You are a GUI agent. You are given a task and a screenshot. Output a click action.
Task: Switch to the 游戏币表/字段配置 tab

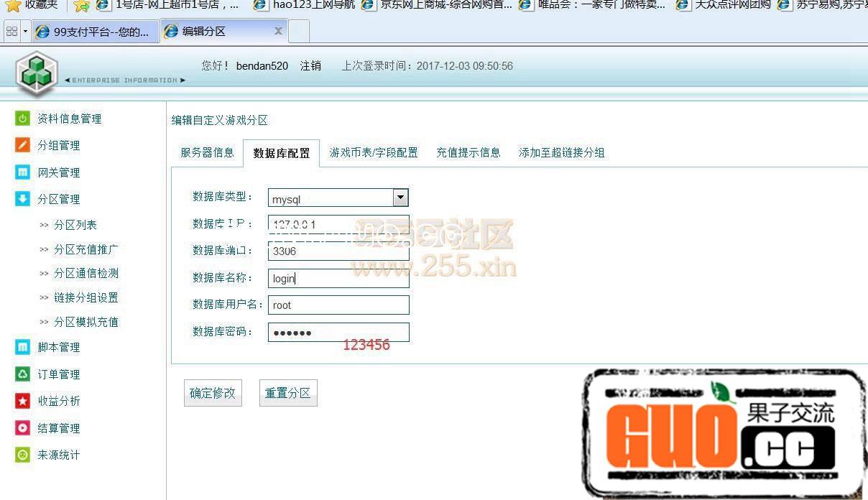point(373,152)
